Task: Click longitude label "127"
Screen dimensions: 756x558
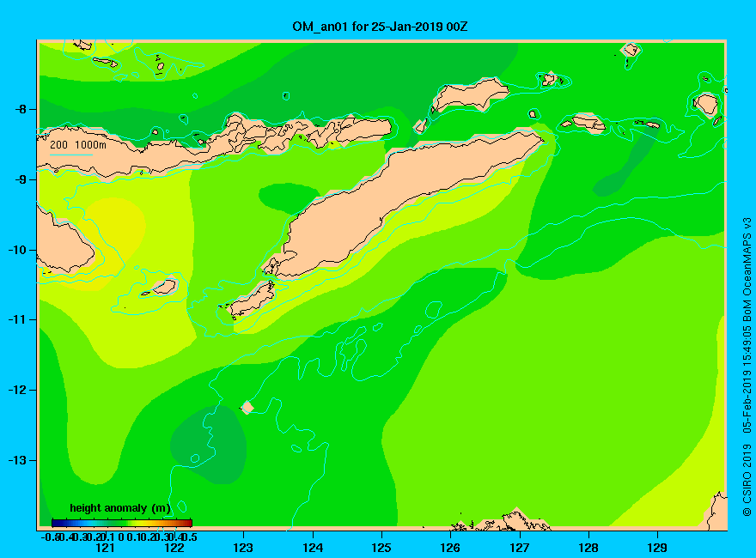Action: [520, 548]
